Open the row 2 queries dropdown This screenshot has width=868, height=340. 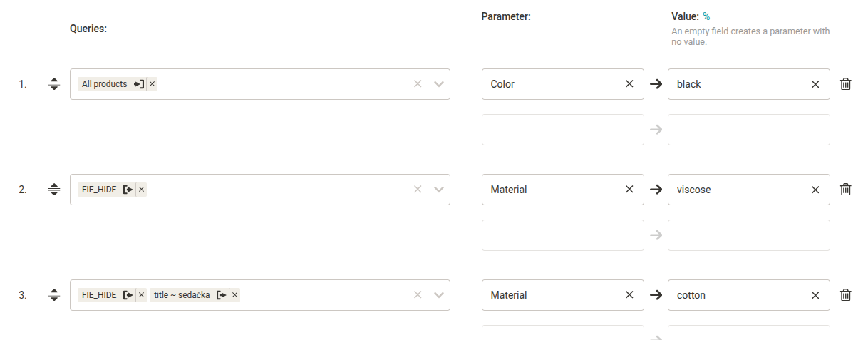439,190
